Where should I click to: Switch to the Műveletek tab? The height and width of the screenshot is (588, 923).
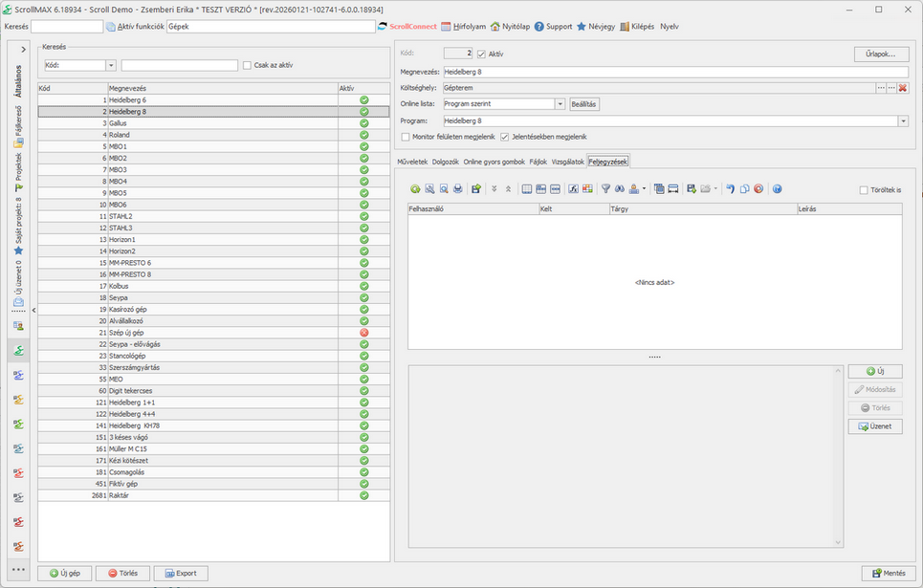coord(412,162)
